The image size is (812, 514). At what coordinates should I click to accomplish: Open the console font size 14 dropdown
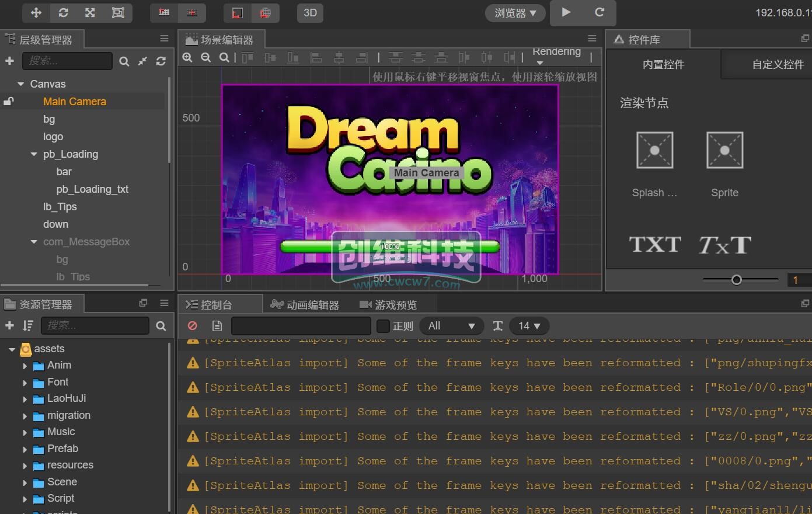[x=529, y=326]
